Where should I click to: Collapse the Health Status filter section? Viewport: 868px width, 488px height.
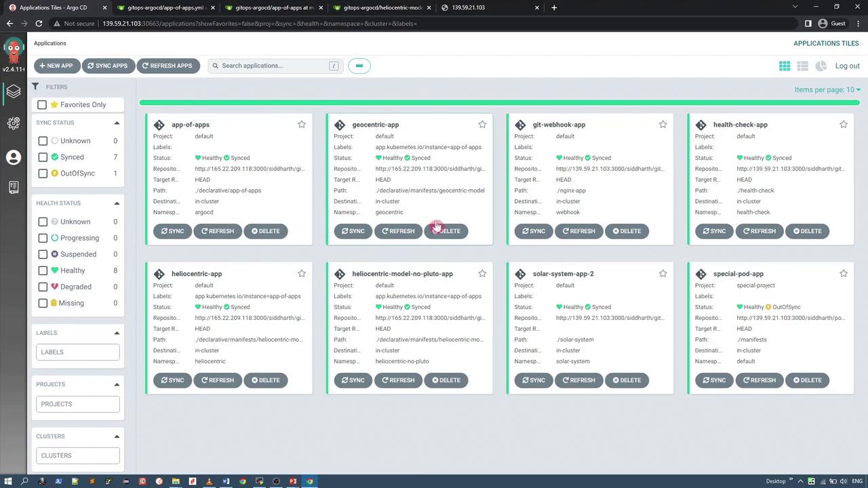pos(117,203)
